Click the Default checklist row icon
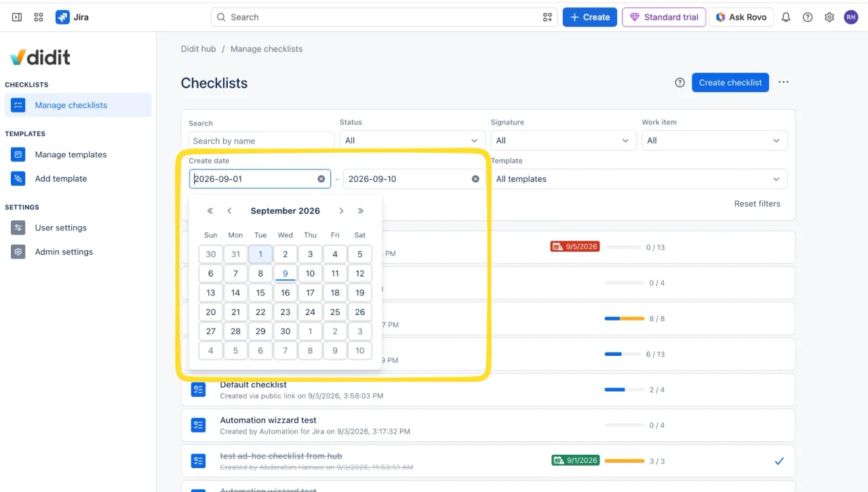 click(x=198, y=390)
